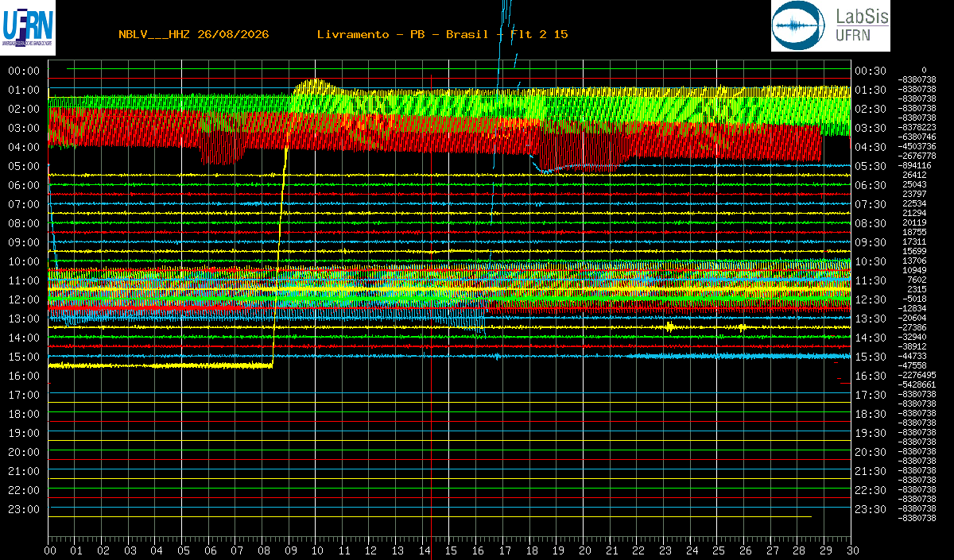Click amplitude value -5428661
Screen dimensions: 954x560
[916, 384]
